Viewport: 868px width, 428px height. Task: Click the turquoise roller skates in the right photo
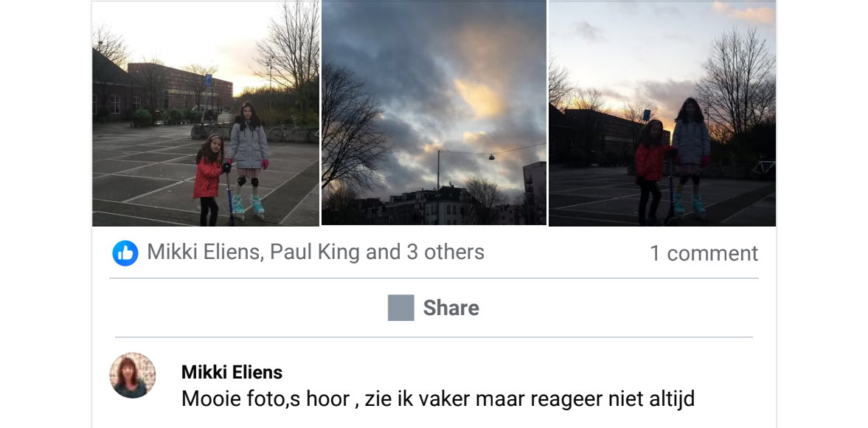pos(689,205)
